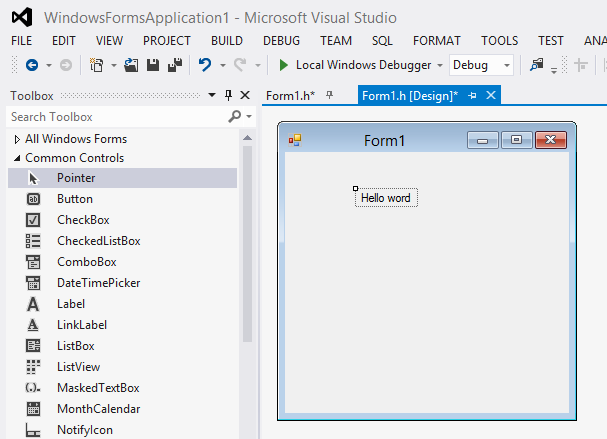
Task: Open the VIEW menu
Action: point(110,41)
